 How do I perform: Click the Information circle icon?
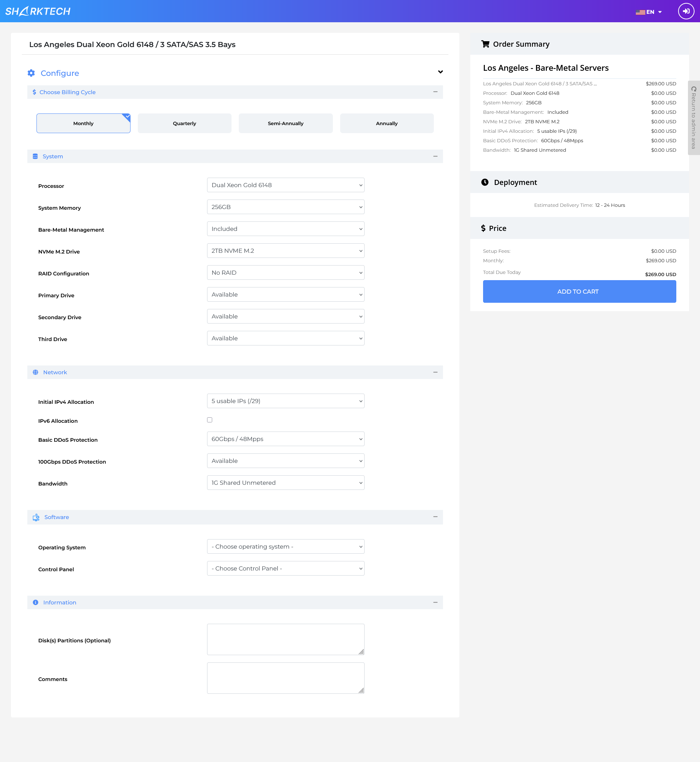tap(36, 603)
